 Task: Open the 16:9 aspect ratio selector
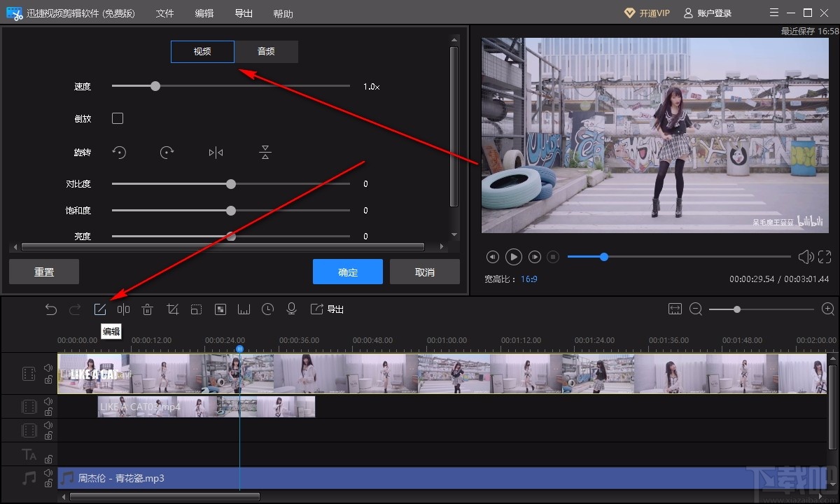pos(528,279)
